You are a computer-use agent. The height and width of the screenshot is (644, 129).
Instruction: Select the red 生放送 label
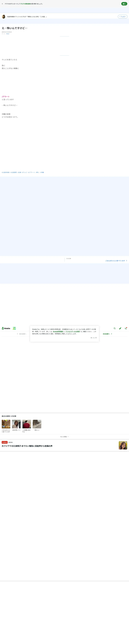tap(5, 442)
